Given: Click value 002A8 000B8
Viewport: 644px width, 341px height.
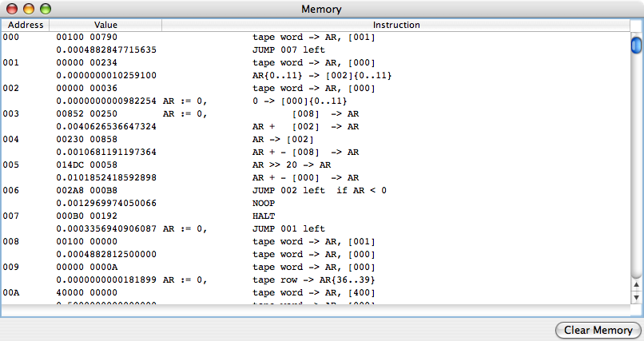Looking at the screenshot, I should [86, 190].
